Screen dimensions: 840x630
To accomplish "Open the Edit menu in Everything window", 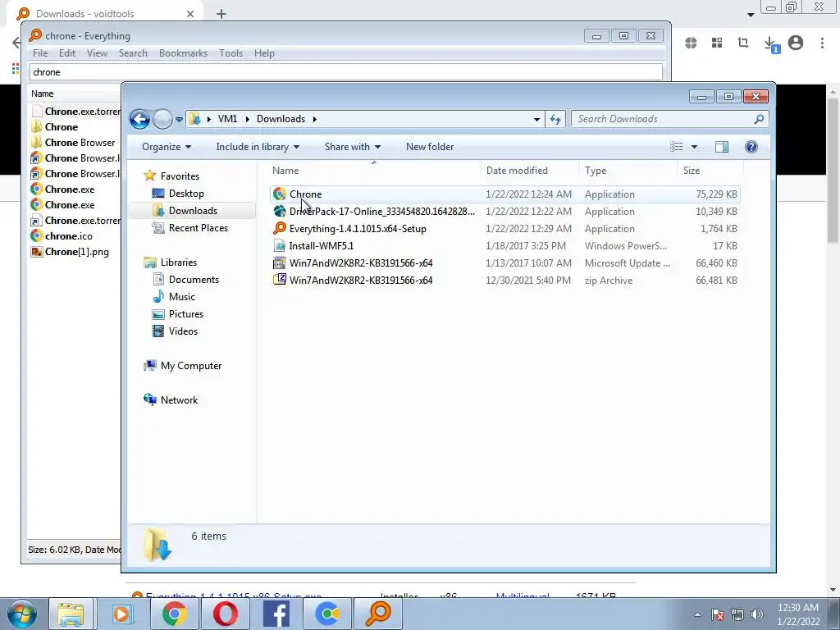I will click(x=67, y=53).
